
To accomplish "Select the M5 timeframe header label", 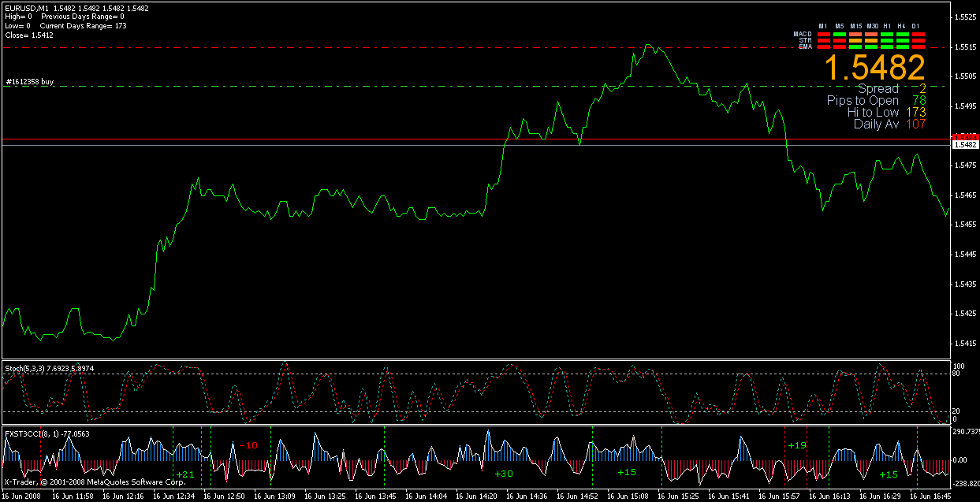I will pos(840,26).
